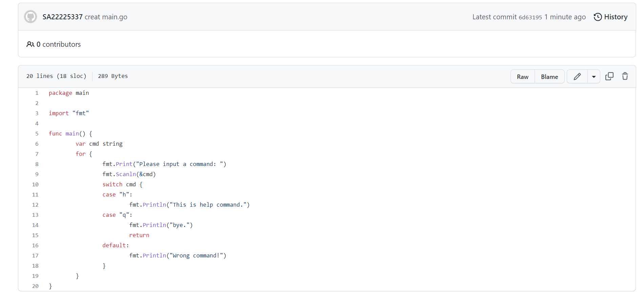Click line number 13 beside case "q"

tap(35, 215)
